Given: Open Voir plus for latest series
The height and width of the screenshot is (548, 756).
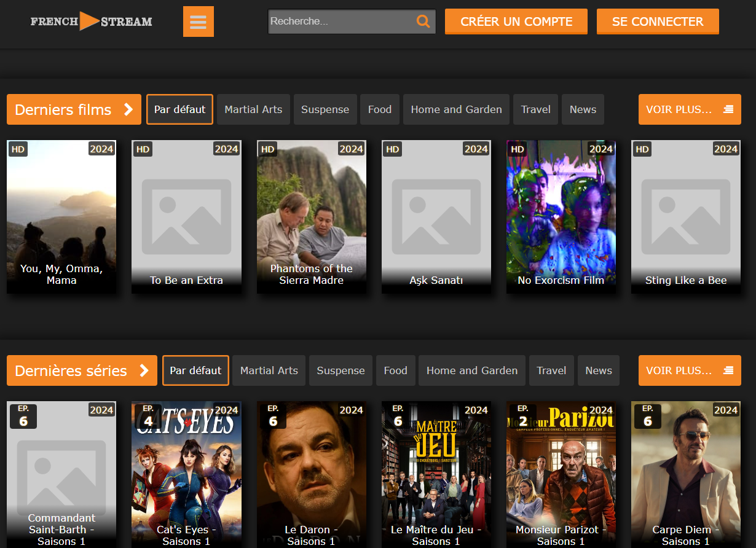Looking at the screenshot, I should (689, 370).
